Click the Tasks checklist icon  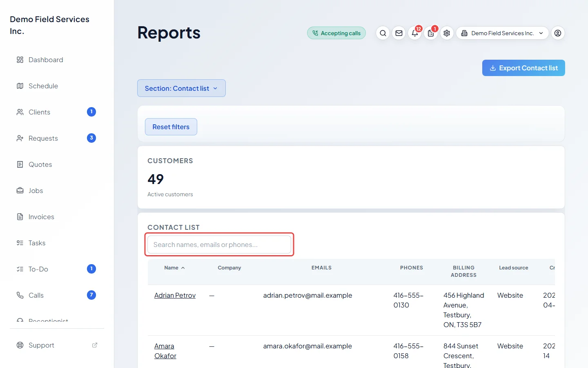click(x=20, y=243)
